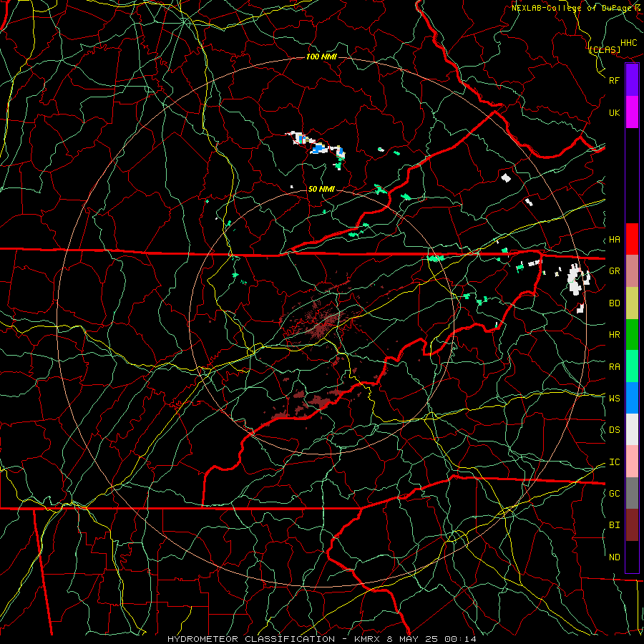Click the BI legend label

coord(615,525)
